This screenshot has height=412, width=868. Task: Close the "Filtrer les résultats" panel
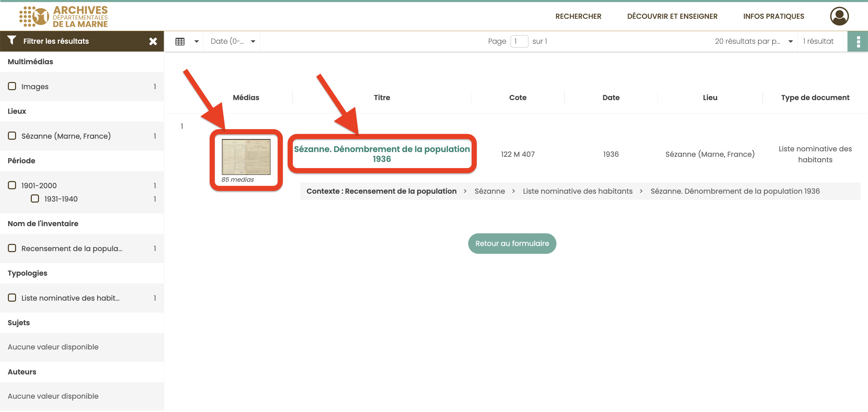pos(154,41)
